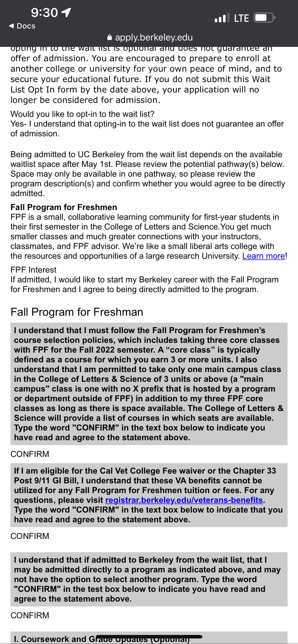Open the registrar veterans-benefits link

[184, 500]
